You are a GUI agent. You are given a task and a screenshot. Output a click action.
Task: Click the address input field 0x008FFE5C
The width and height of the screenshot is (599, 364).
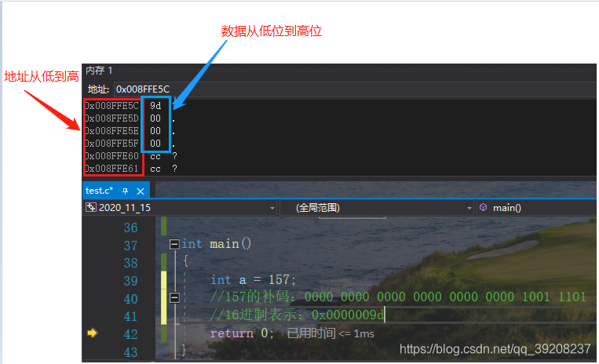click(355, 89)
